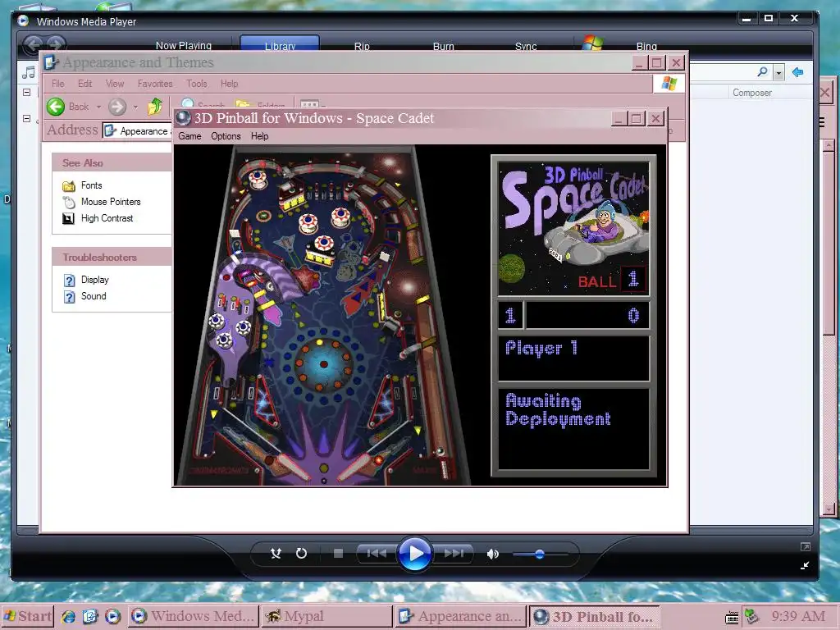This screenshot has width=840, height=630.
Task: Open the Game menu in 3D Pinball
Action: click(189, 136)
